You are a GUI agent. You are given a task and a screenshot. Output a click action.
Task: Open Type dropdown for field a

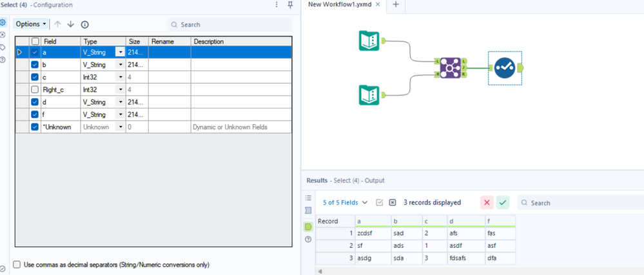point(121,52)
